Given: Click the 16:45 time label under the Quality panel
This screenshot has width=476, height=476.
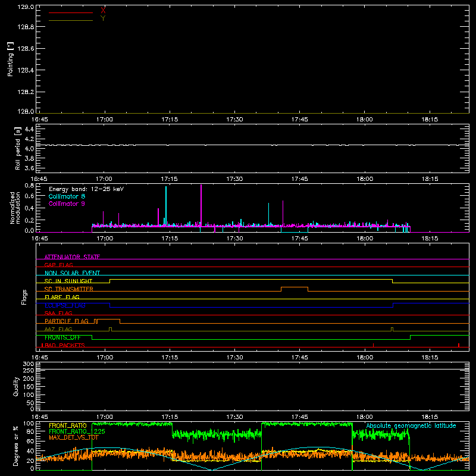Looking at the screenshot, I should [39, 417].
